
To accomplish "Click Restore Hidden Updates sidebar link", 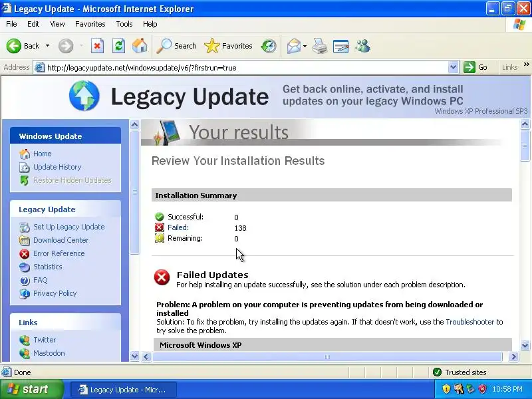I will (x=72, y=180).
